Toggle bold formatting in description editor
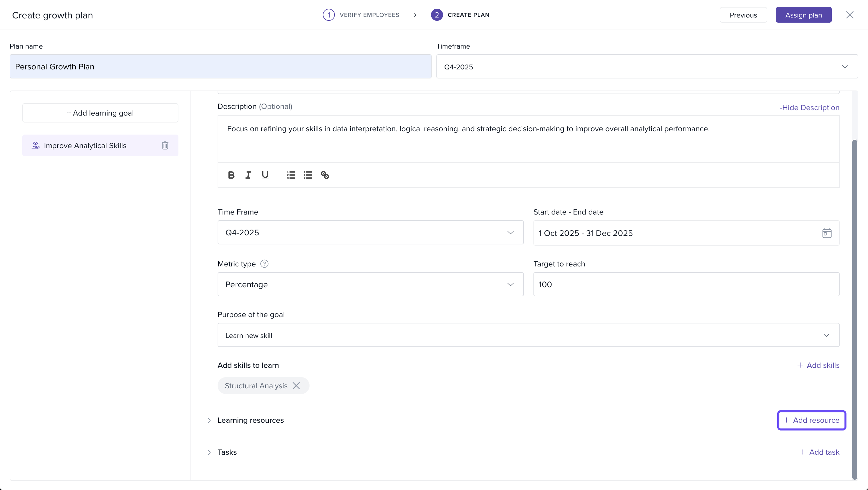 (x=231, y=175)
